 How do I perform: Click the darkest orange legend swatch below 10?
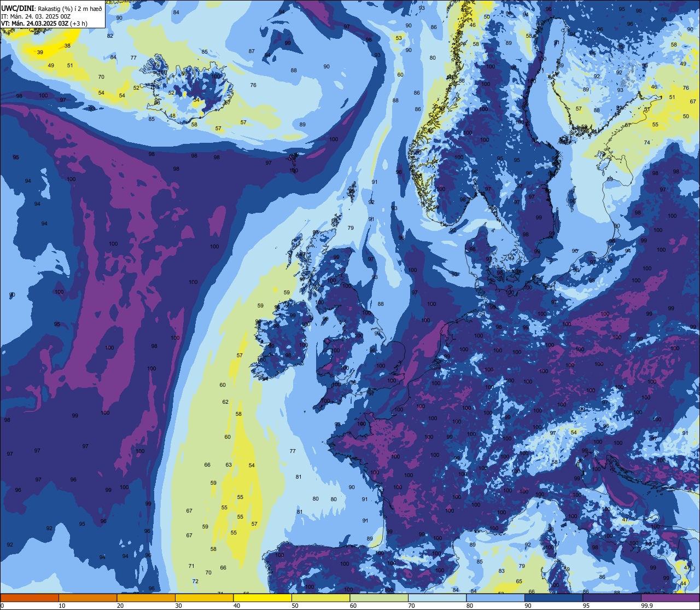coord(30,598)
